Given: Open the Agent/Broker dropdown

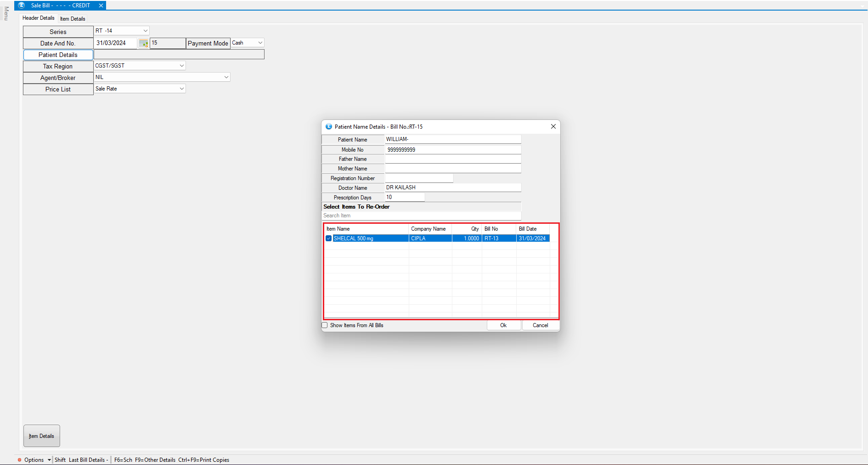Looking at the screenshot, I should click(226, 77).
